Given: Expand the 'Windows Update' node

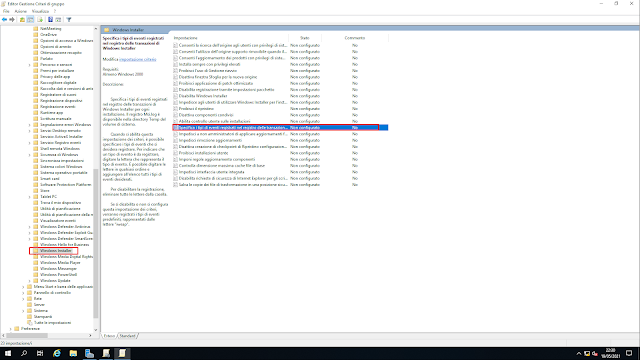Looking at the screenshot, I should point(29,281).
